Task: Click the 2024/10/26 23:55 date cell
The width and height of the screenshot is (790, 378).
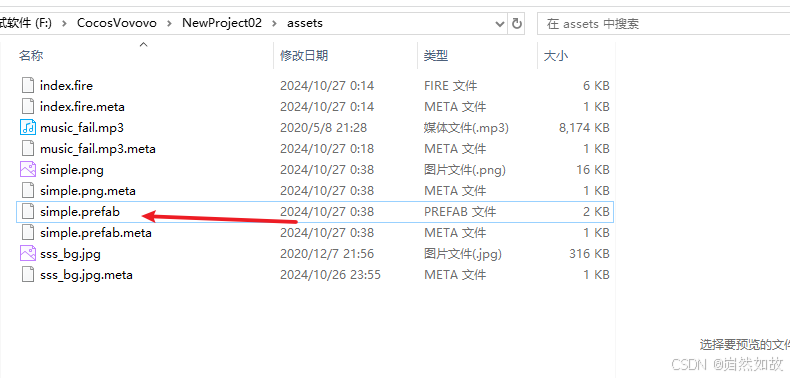Action: [330, 275]
